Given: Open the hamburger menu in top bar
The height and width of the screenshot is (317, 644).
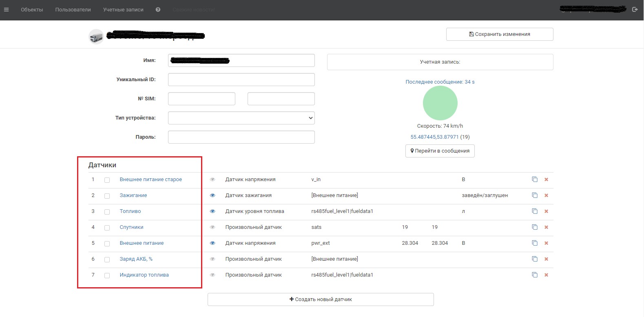Looking at the screenshot, I should 6,10.
